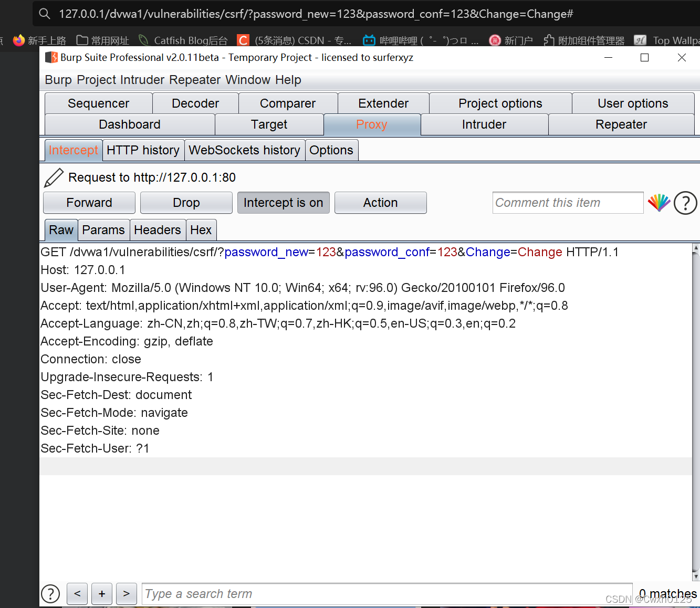Click the request editor vertical scrollbar

tap(696, 412)
